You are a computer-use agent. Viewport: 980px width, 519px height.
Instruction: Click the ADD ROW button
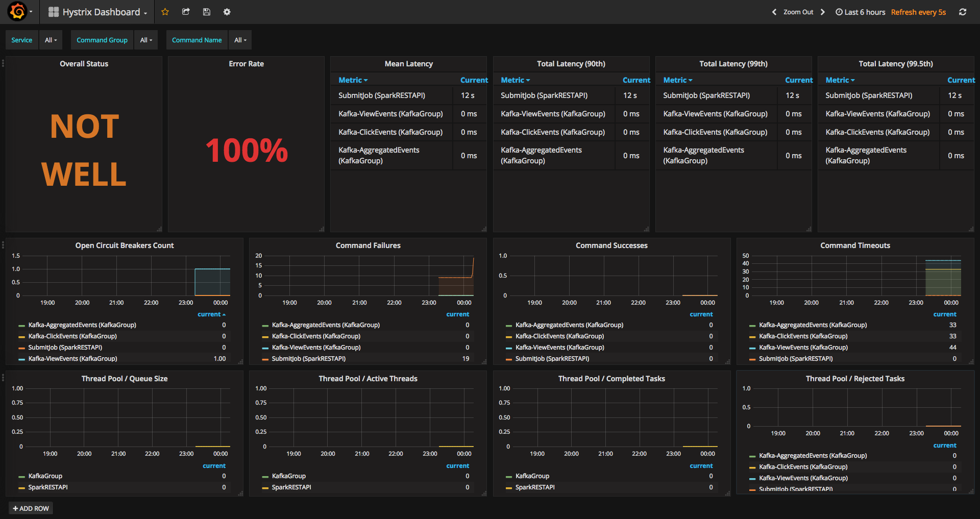pyautogui.click(x=31, y=508)
